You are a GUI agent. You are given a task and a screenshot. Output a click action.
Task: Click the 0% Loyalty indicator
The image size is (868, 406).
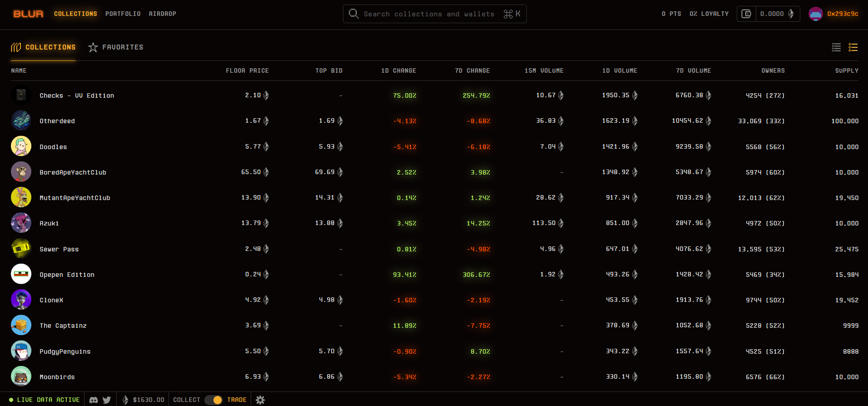[709, 14]
